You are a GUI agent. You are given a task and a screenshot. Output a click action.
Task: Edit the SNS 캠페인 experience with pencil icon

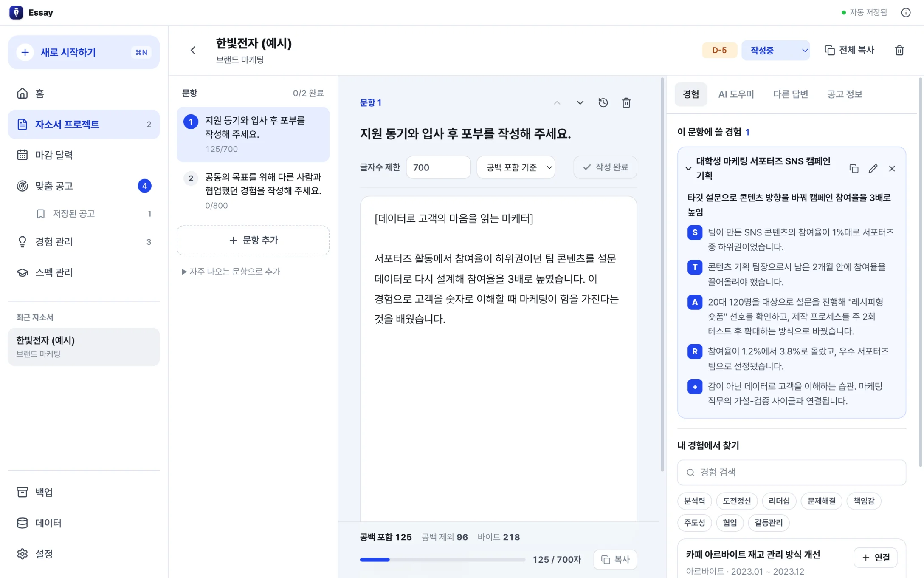[873, 169]
